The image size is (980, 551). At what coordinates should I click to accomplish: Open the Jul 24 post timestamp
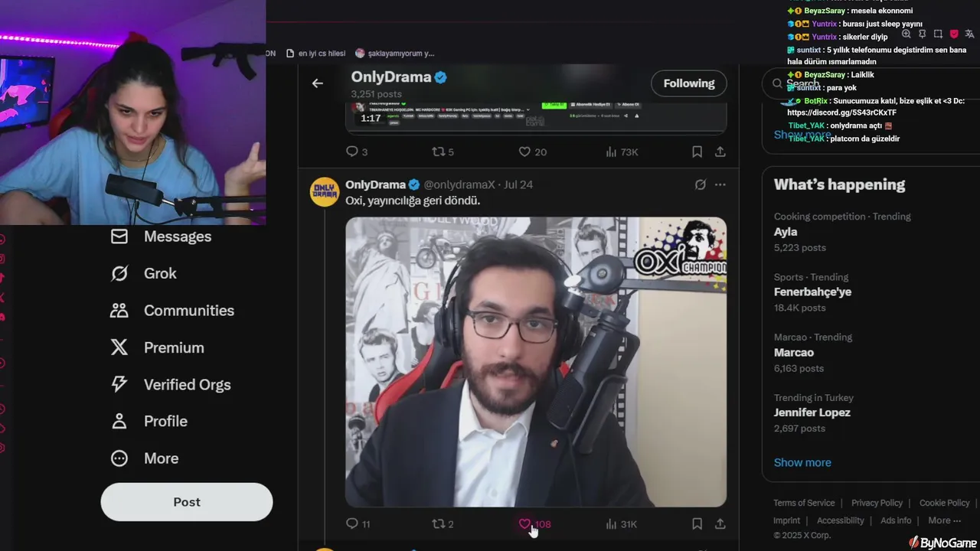coord(518,184)
